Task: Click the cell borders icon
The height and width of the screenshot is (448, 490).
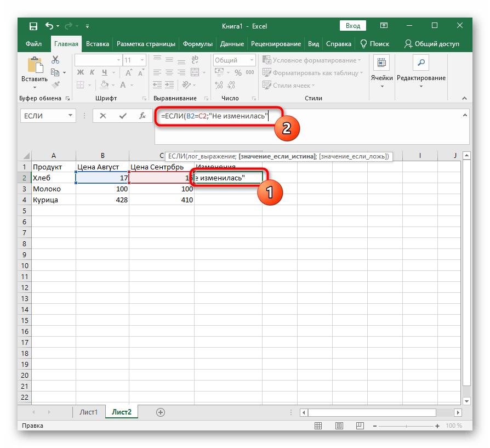Action: (81, 85)
